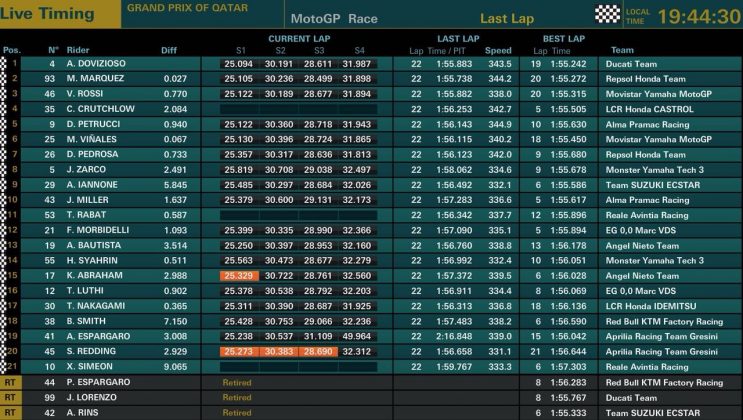Click the Last Lap status text
Image resolution: width=743 pixels, height=420 pixels.
click(507, 19)
